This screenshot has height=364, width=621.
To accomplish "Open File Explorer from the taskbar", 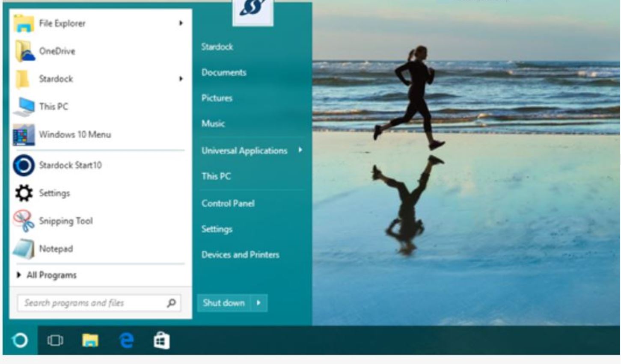I will click(x=90, y=340).
